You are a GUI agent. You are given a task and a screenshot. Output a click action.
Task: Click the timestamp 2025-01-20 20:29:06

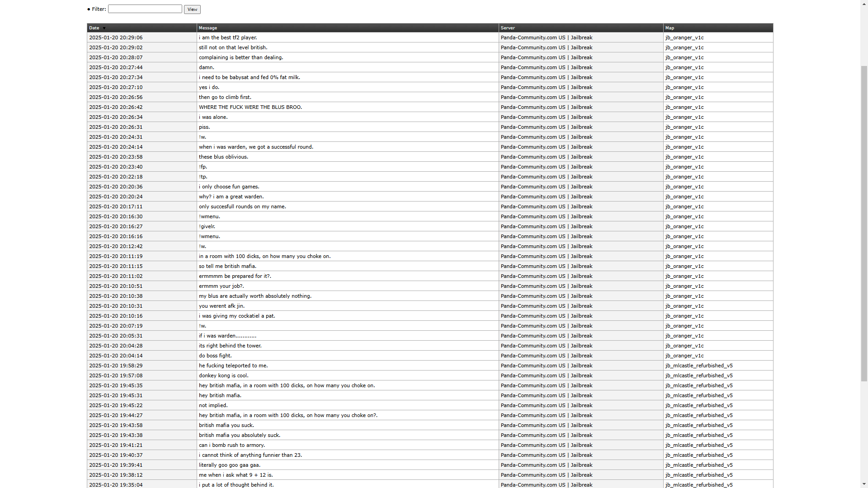pos(116,38)
